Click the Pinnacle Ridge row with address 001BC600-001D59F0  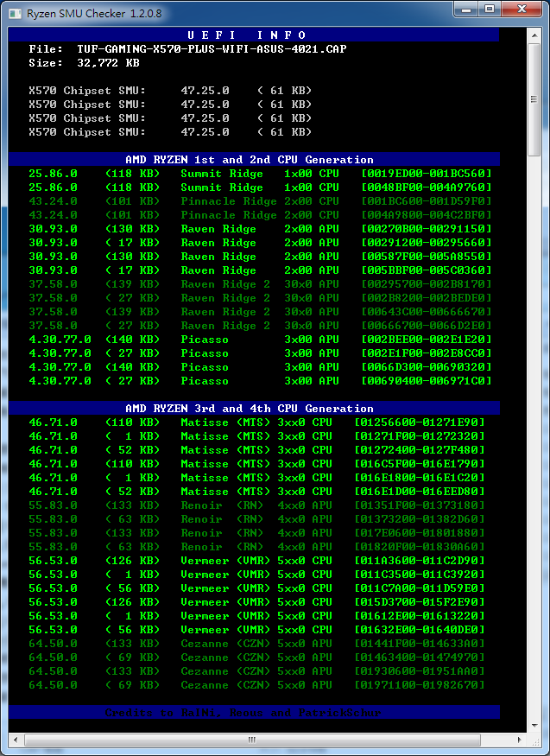tap(260, 201)
